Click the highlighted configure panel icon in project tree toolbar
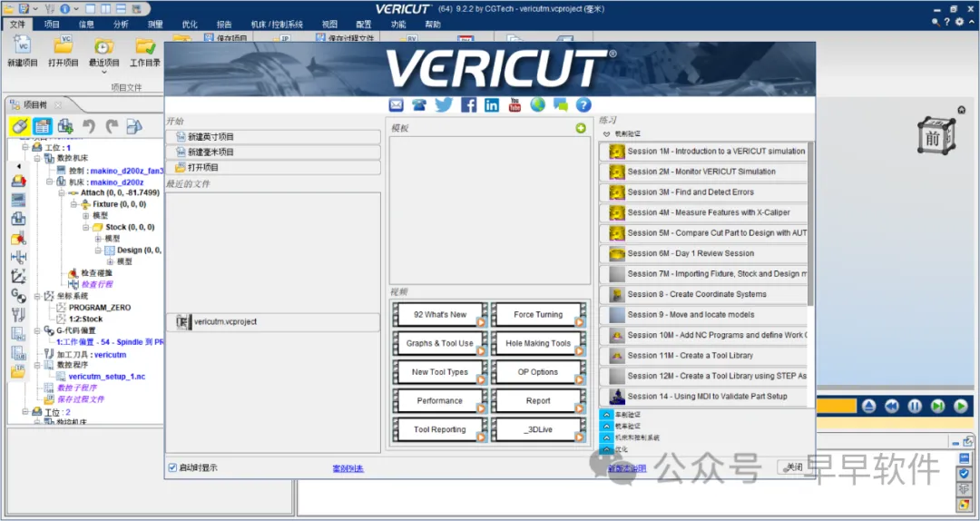 point(43,126)
